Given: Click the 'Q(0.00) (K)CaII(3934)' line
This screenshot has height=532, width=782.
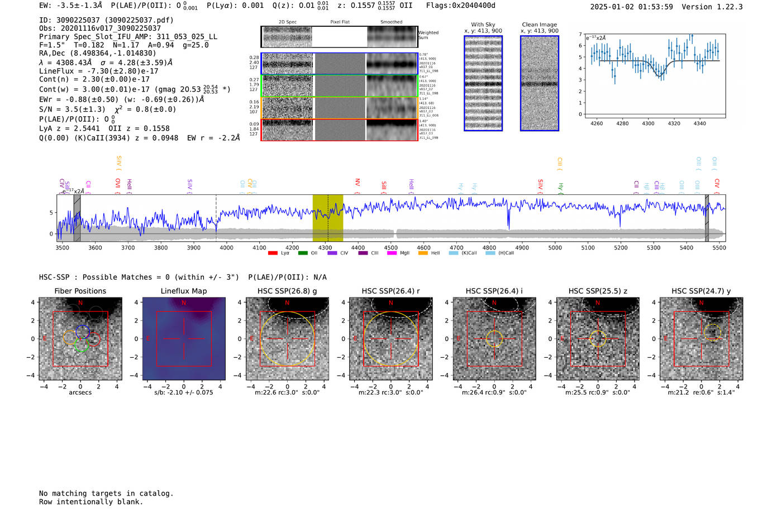Looking at the screenshot, I should [x=140, y=137].
